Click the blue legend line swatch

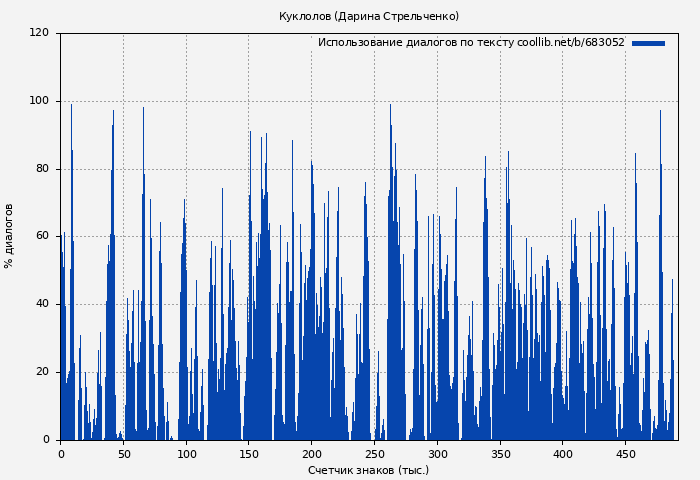pyautogui.click(x=648, y=43)
